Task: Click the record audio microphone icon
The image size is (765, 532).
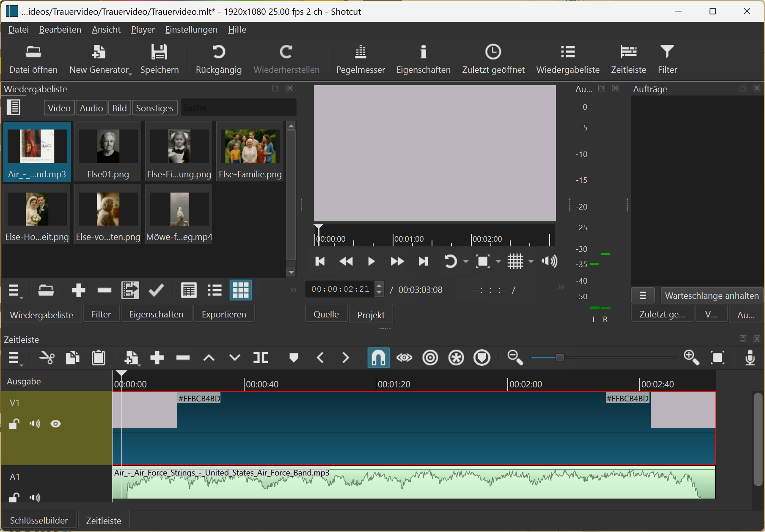Action: coord(750,358)
